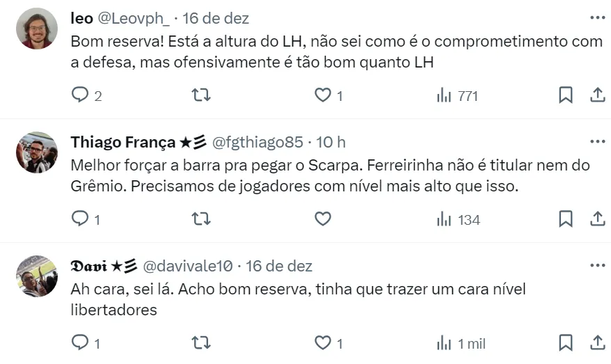Like Thiago França's tweet about Scarpa

[x=323, y=219]
